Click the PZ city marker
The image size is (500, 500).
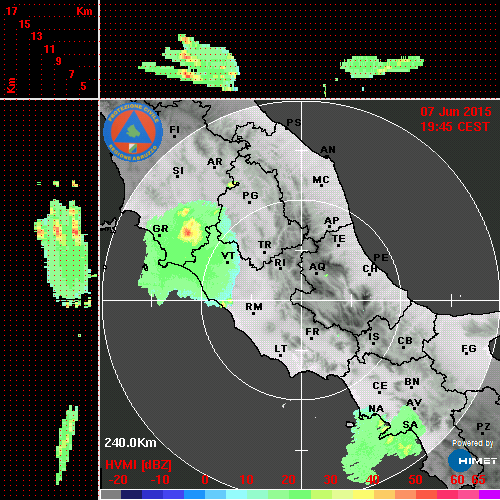(x=483, y=428)
